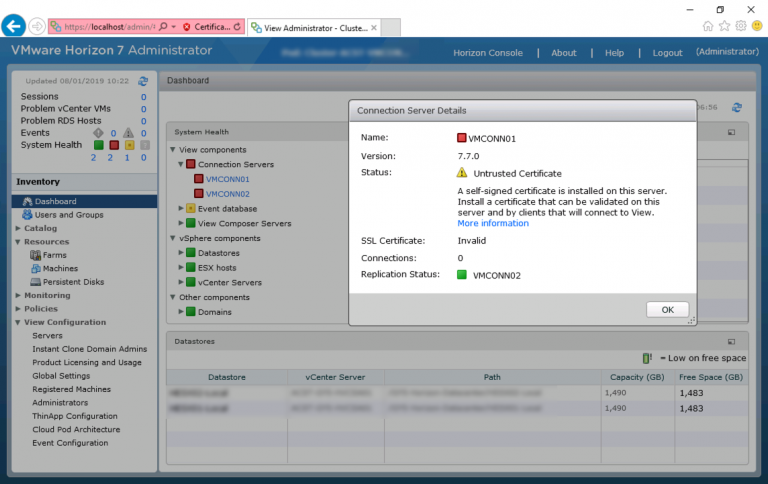The width and height of the screenshot is (768, 484).
Task: Open Cloud Pod Architecture
Action: [76, 430]
